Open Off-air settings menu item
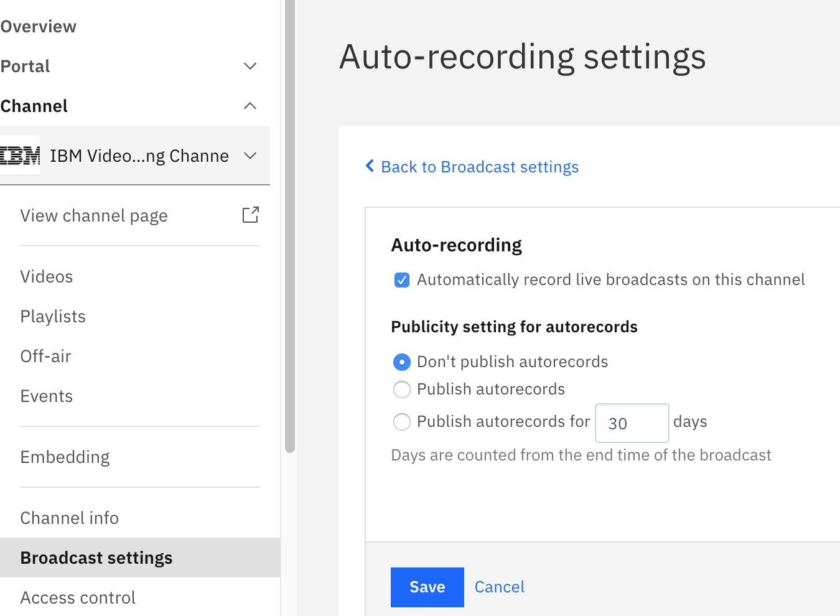The width and height of the screenshot is (840, 616). [x=46, y=356]
